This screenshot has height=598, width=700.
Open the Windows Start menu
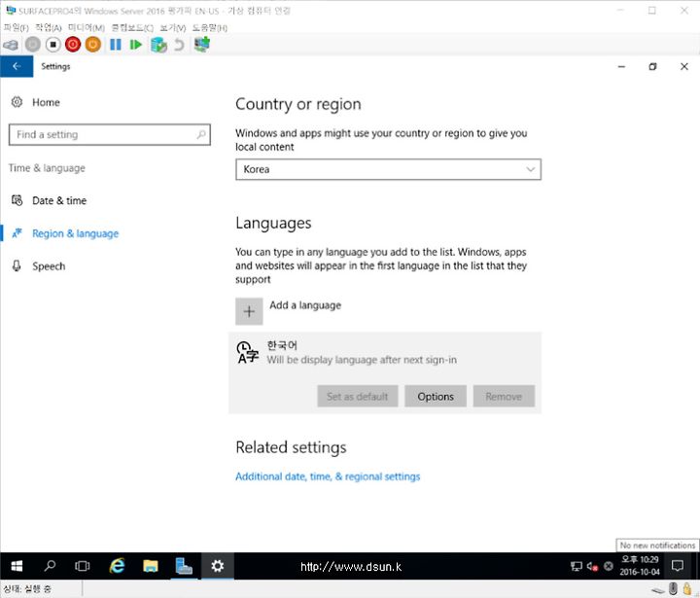point(17,566)
